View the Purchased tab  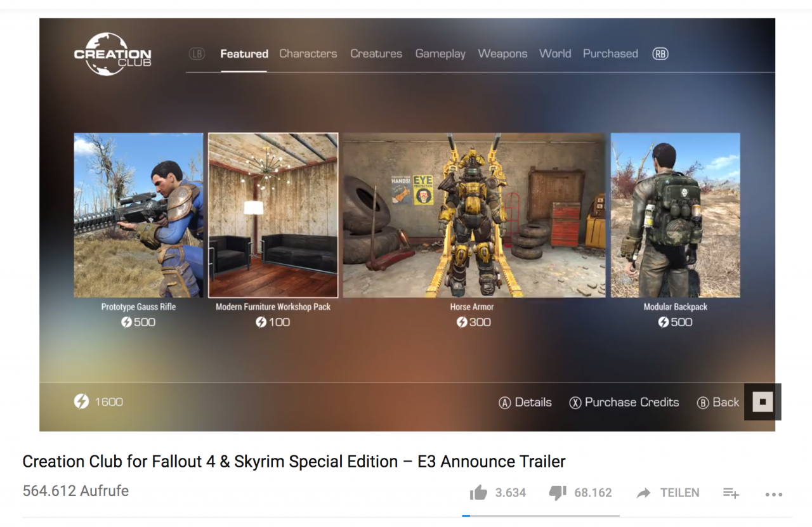point(610,54)
